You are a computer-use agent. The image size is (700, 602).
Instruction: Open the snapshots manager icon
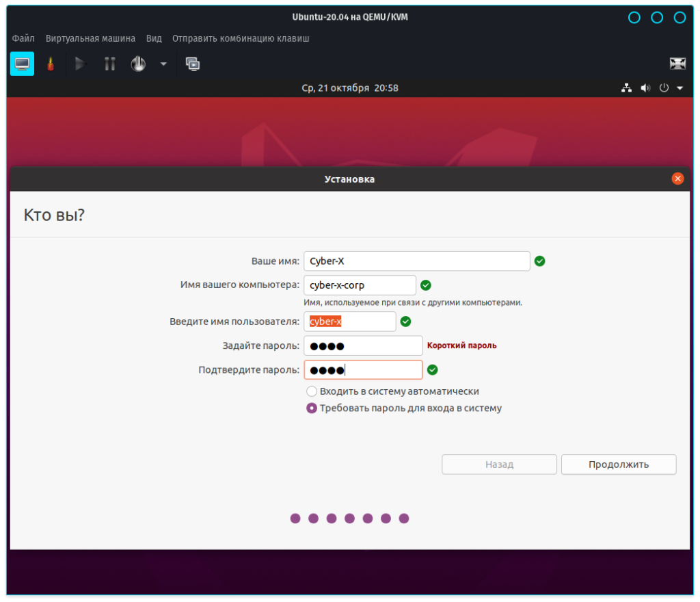pyautogui.click(x=193, y=64)
